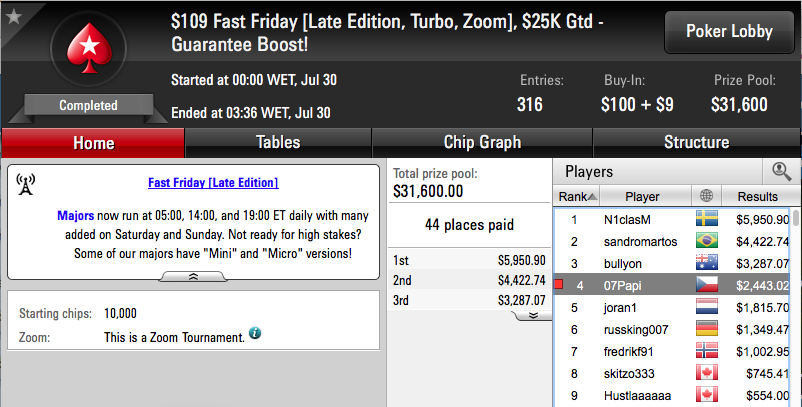Open the Fast Friday [Late Edition] link
Screen dimensions: 802x407
213,183
